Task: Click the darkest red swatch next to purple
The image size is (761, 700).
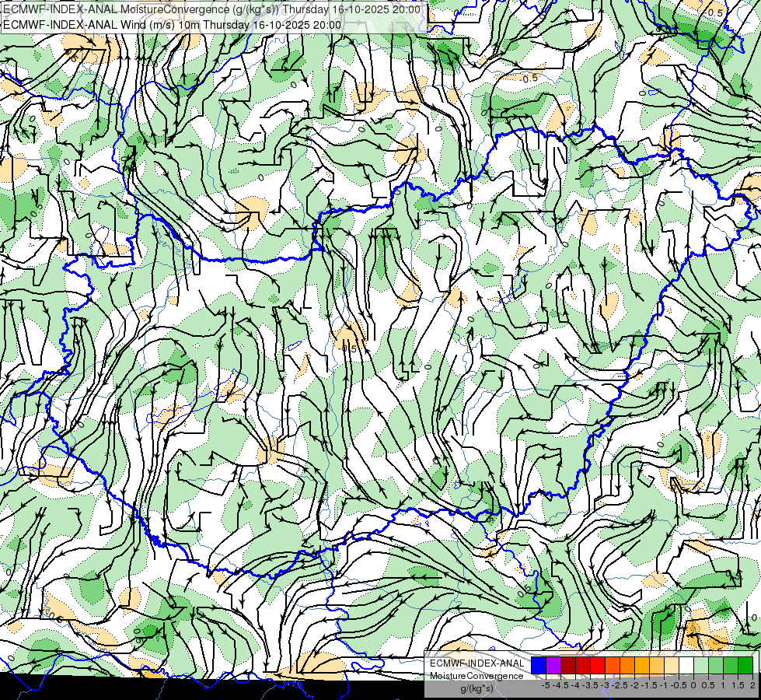Action: (567, 665)
